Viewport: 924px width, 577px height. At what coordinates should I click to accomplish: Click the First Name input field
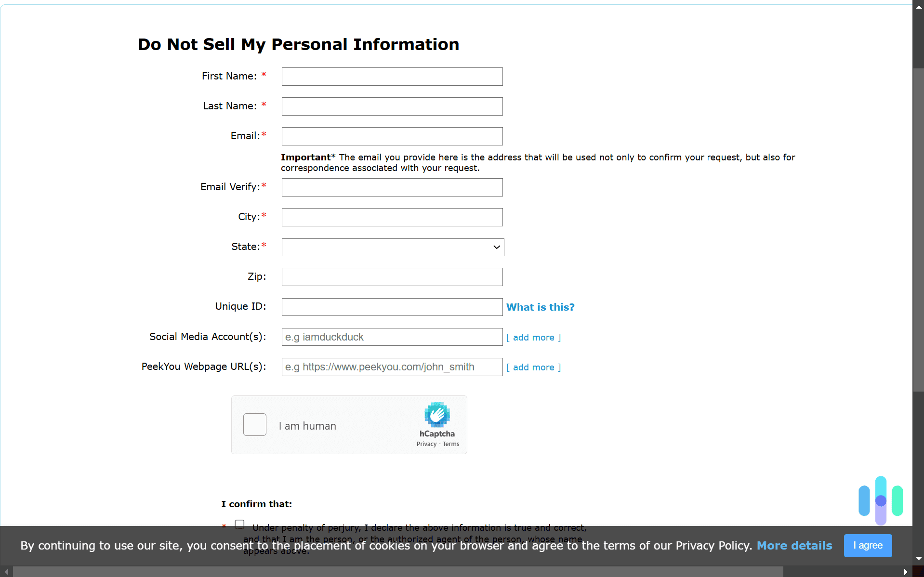click(392, 76)
